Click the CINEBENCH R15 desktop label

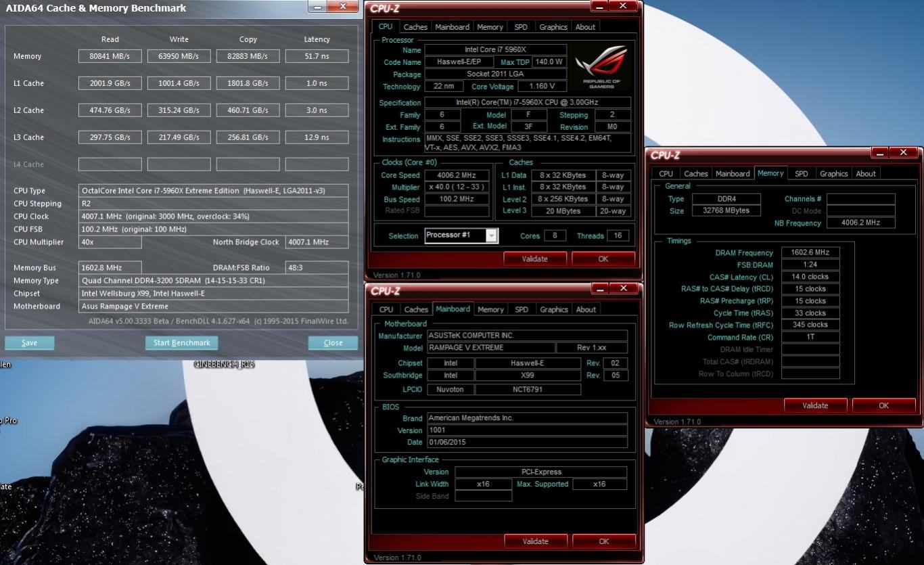(224, 365)
